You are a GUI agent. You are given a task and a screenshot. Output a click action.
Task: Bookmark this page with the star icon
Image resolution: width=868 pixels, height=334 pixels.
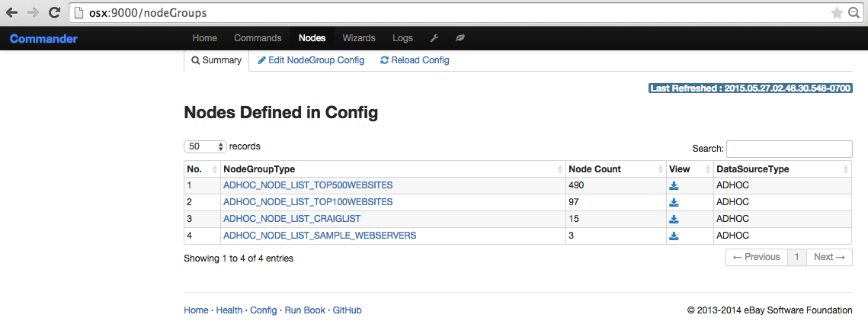click(836, 13)
